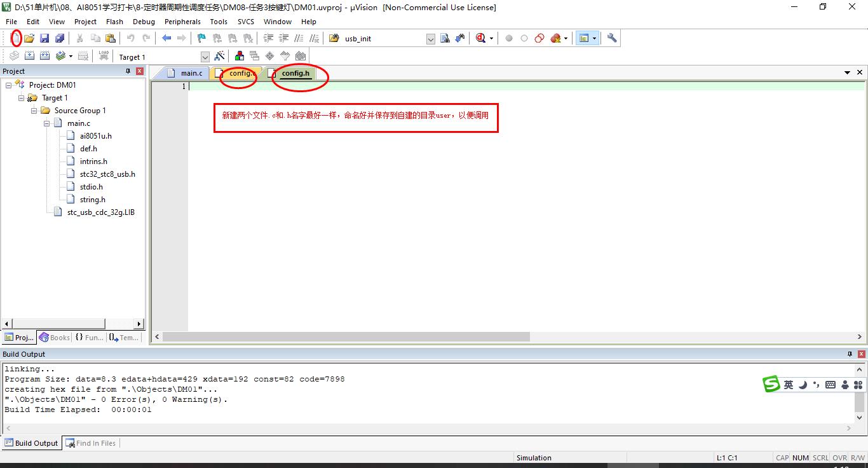Navigate backward with the blue arrow
This screenshot has width=868, height=468.
166,38
